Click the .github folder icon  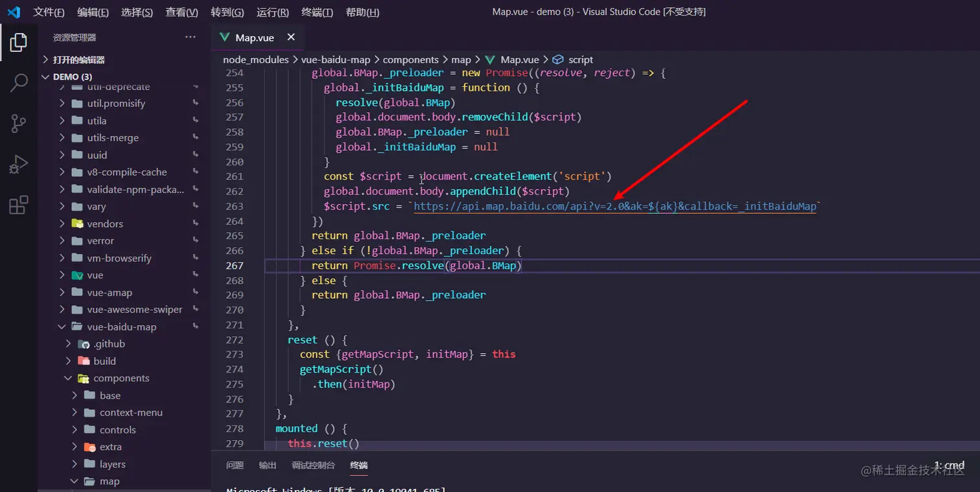[x=84, y=344]
